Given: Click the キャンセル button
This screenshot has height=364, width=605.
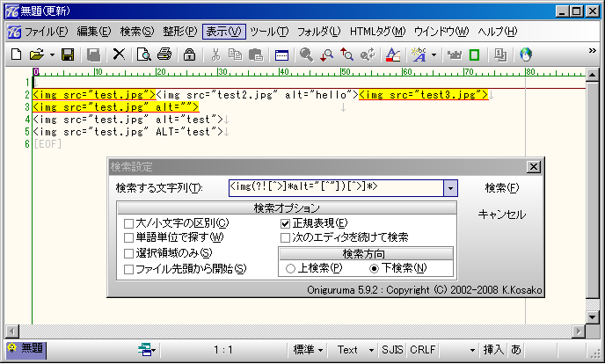Looking at the screenshot, I should (x=501, y=215).
